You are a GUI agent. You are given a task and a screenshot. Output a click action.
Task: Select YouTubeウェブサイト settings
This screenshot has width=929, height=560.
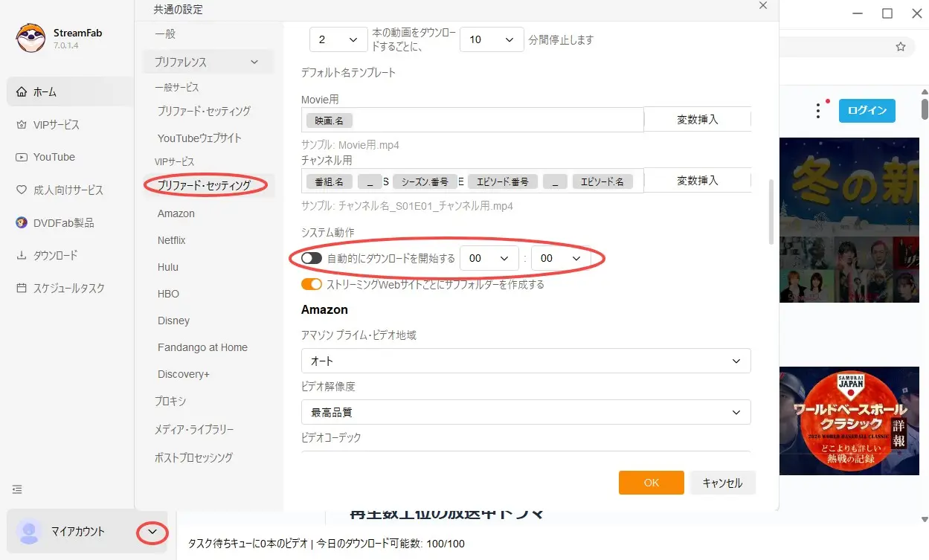[199, 138]
